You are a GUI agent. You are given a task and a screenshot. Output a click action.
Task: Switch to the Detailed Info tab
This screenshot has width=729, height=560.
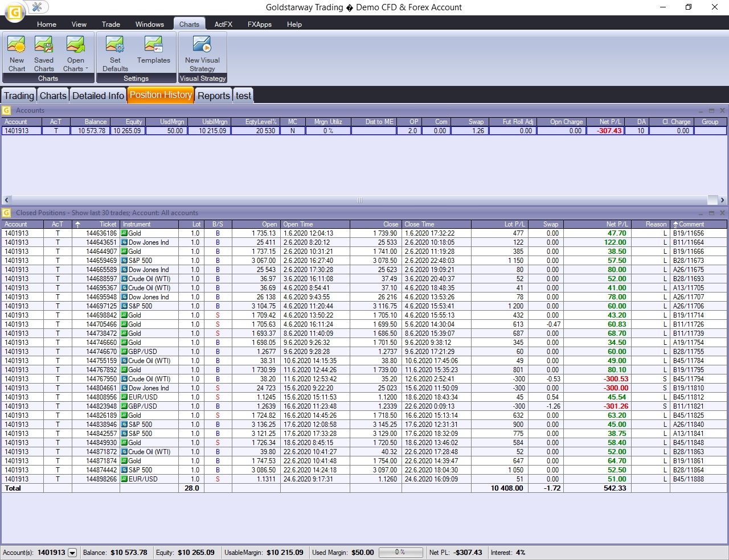[98, 96]
